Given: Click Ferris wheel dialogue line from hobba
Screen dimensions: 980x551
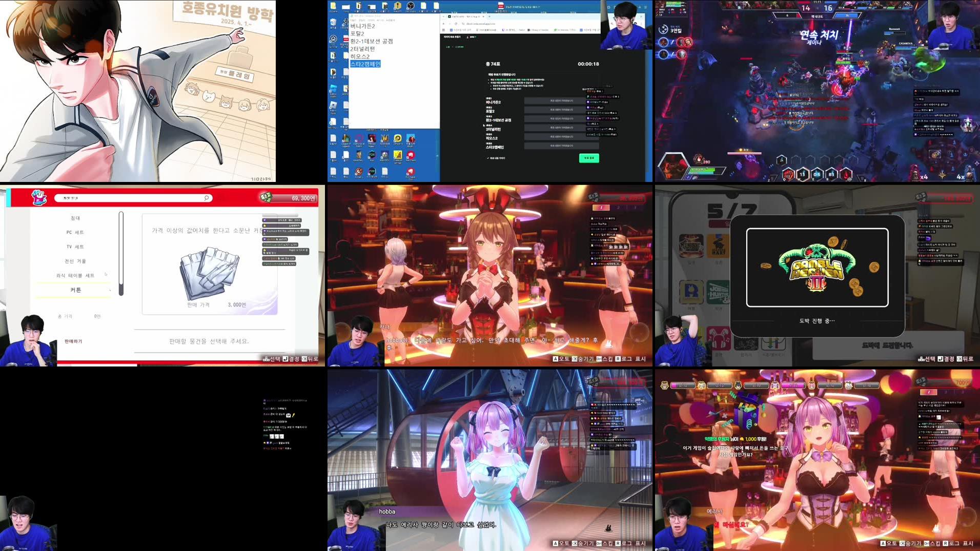Looking at the screenshot, I should click(x=441, y=525).
